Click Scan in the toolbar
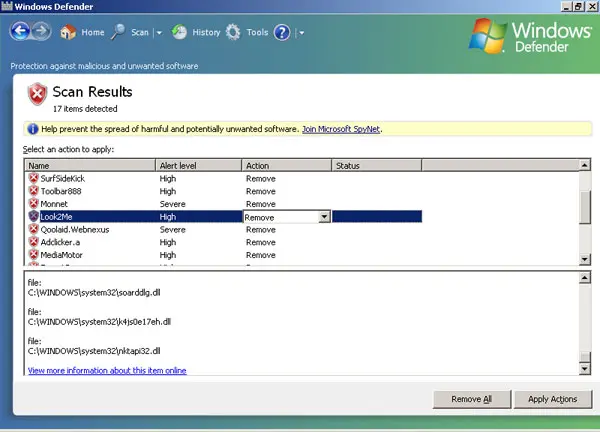The width and height of the screenshot is (600, 432). (140, 33)
